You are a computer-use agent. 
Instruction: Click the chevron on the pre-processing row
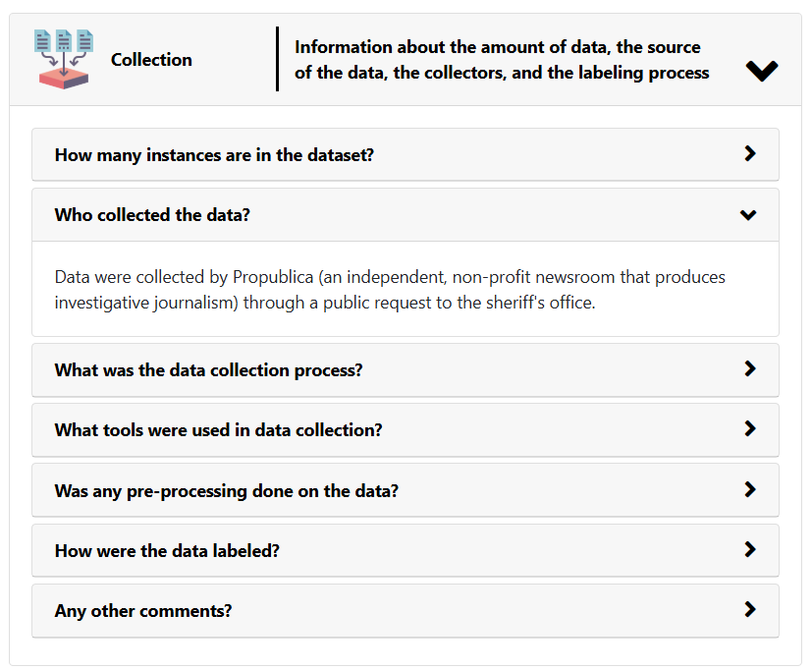[750, 490]
